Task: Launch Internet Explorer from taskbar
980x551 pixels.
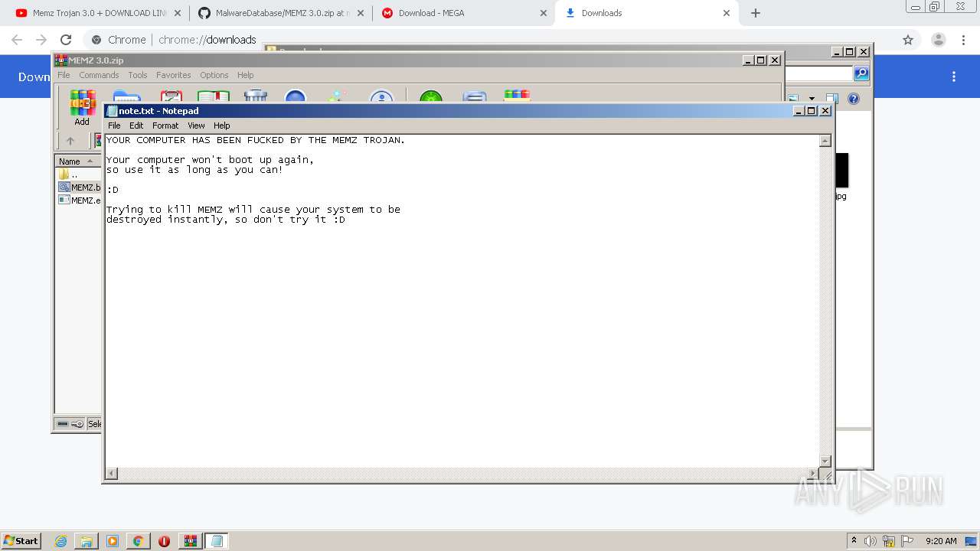Action: pyautogui.click(x=61, y=541)
